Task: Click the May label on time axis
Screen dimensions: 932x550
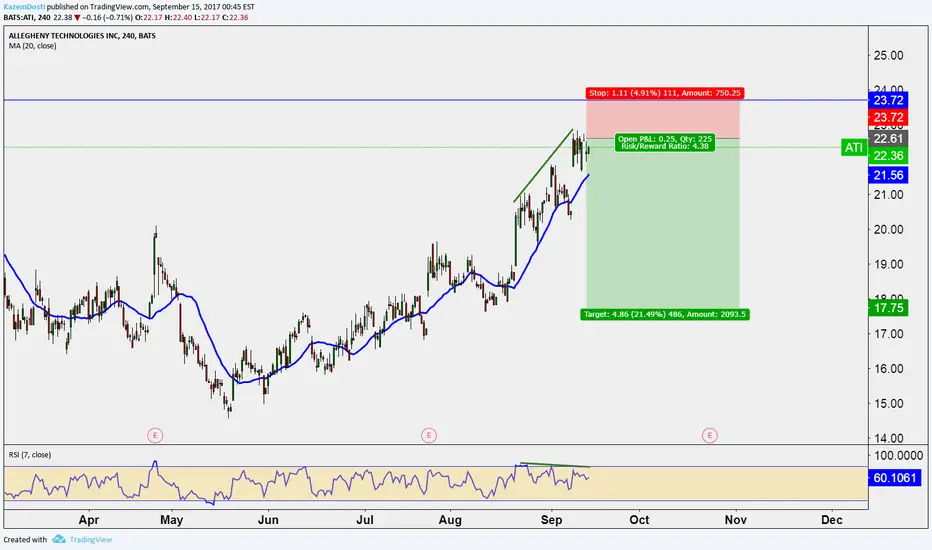Action: pos(172,520)
